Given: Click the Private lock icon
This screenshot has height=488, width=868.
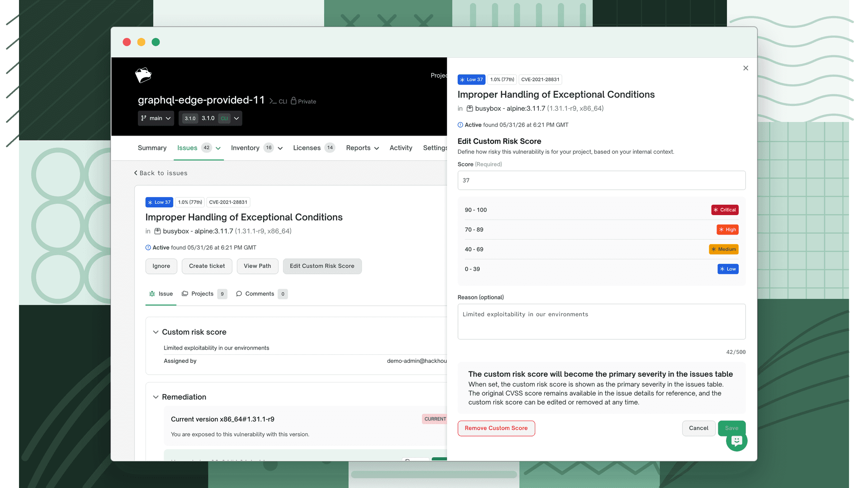Looking at the screenshot, I should [293, 101].
